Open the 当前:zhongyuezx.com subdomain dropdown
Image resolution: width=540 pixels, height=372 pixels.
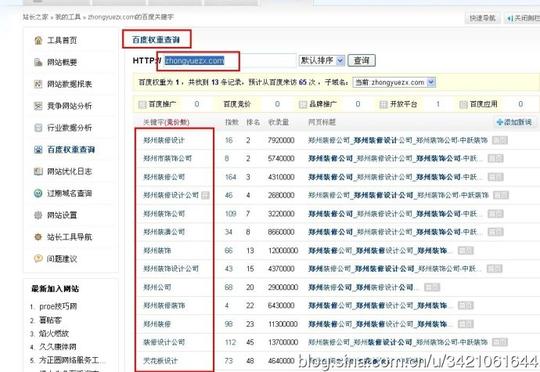point(394,83)
